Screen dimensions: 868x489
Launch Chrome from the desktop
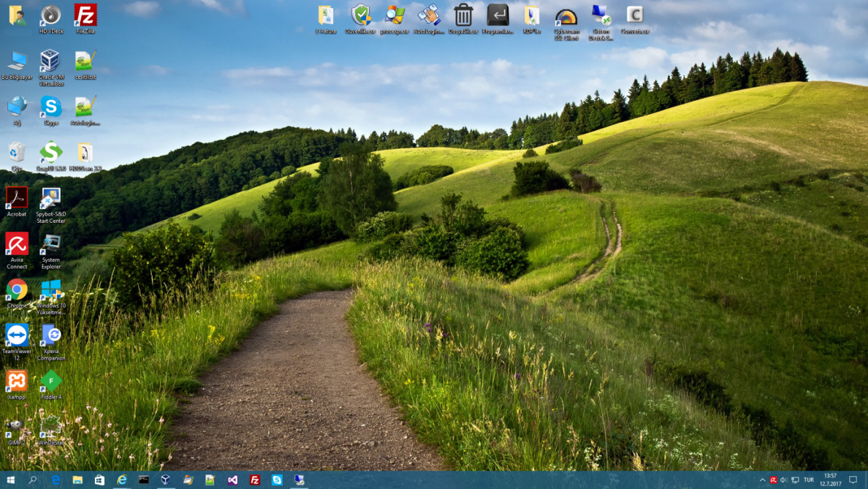pyautogui.click(x=17, y=294)
